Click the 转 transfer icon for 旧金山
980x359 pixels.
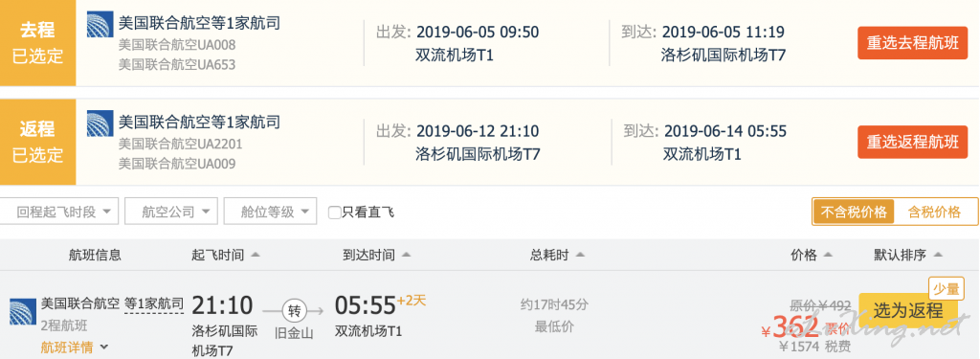(292, 309)
